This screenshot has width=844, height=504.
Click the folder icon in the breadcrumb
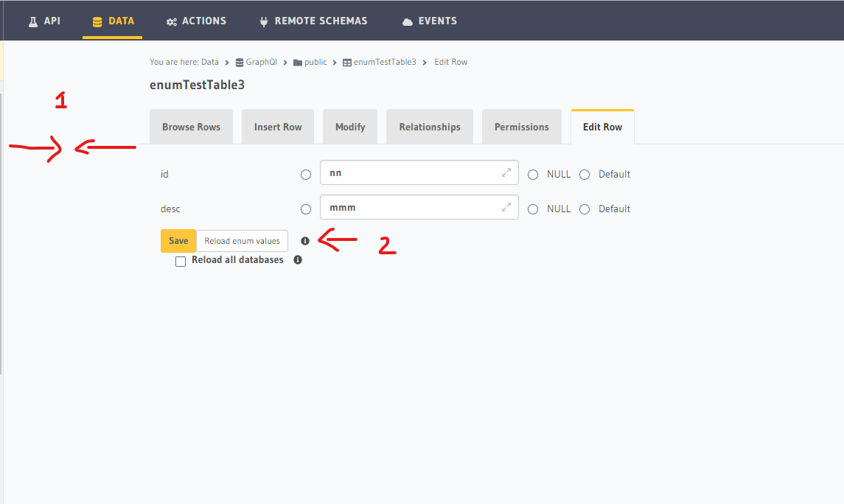pos(298,63)
